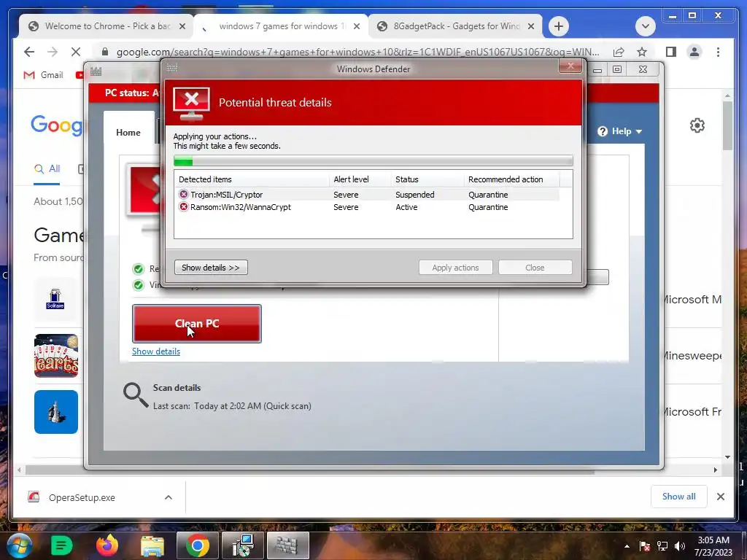Click the Ransom:Win32/WannaCrypt threat icon
This screenshot has height=560, width=747.
[x=183, y=206]
